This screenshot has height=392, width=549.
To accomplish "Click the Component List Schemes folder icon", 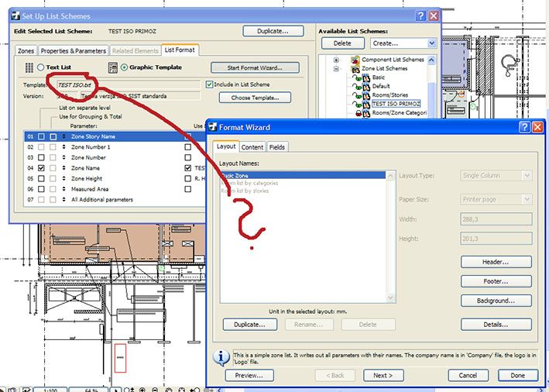I will [355, 60].
